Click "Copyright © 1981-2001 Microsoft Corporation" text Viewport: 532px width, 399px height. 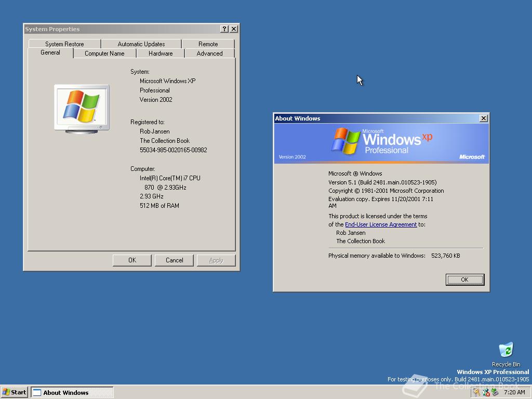(x=386, y=191)
